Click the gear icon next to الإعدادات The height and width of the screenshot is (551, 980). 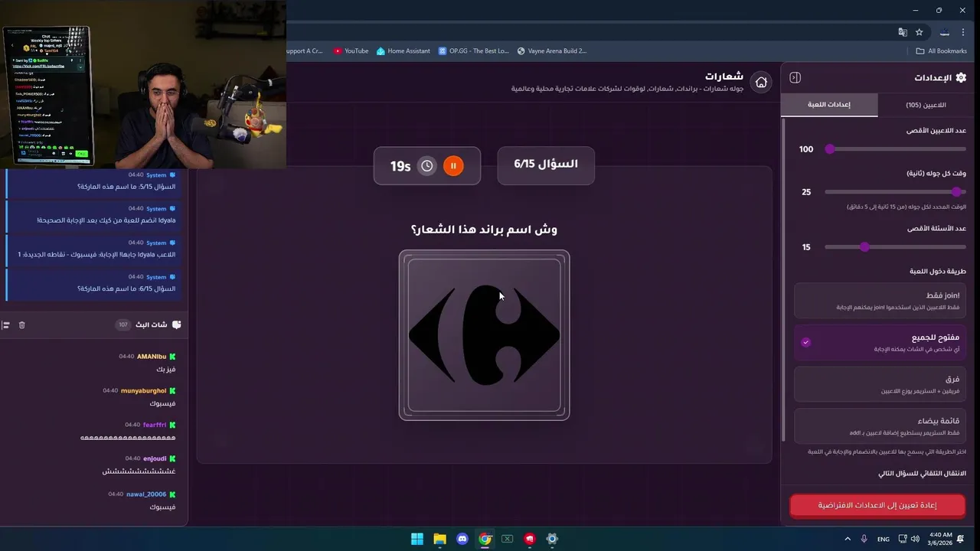pos(961,77)
